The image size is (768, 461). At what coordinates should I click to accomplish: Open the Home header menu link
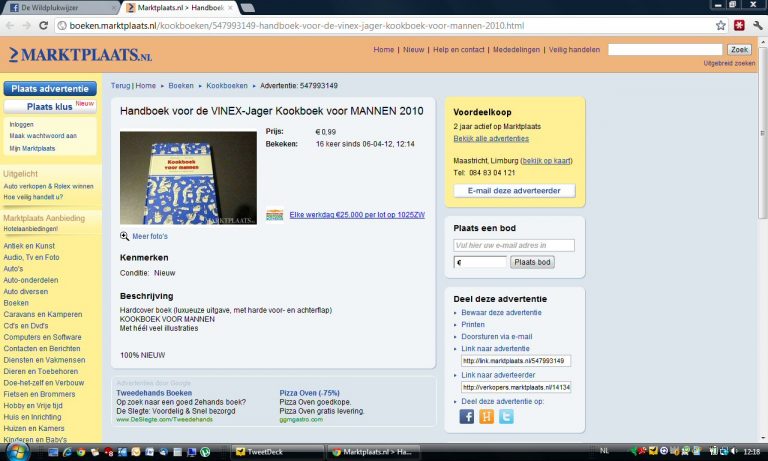click(384, 49)
